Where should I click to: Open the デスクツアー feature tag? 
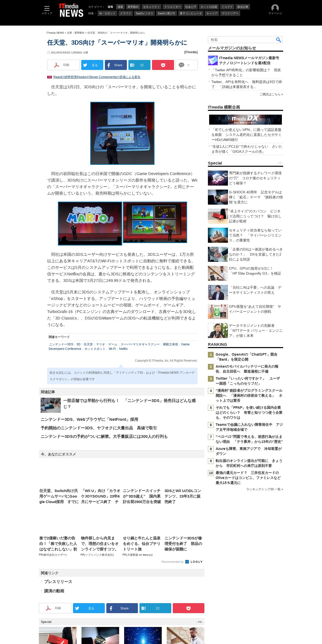[230, 13]
